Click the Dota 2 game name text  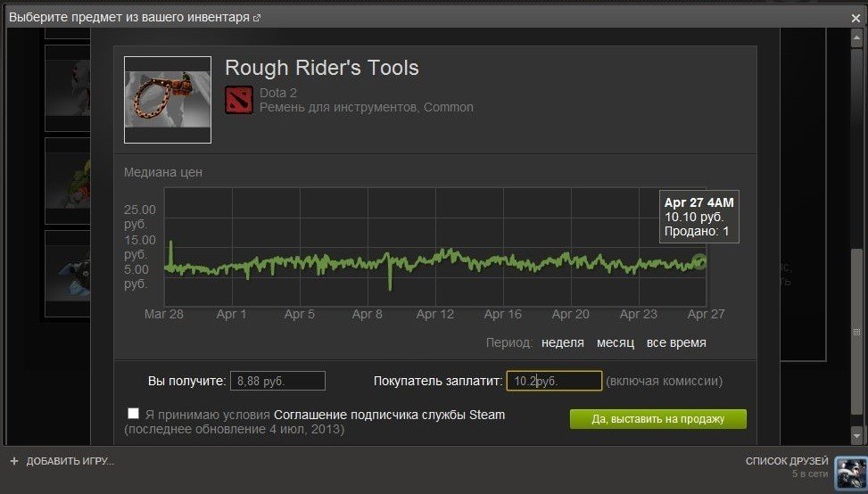(x=278, y=93)
